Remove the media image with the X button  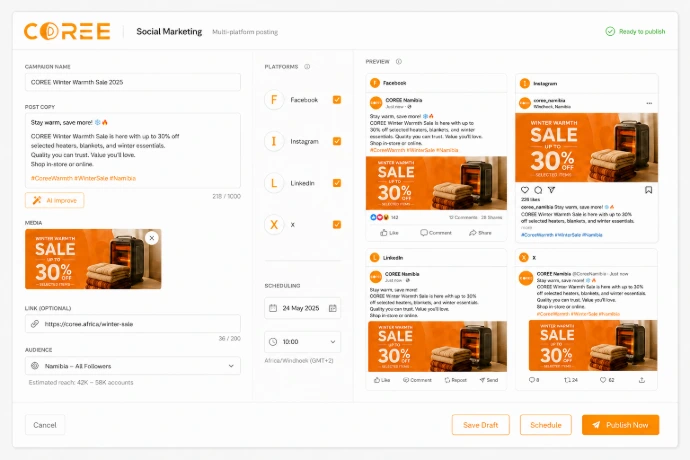pos(152,238)
